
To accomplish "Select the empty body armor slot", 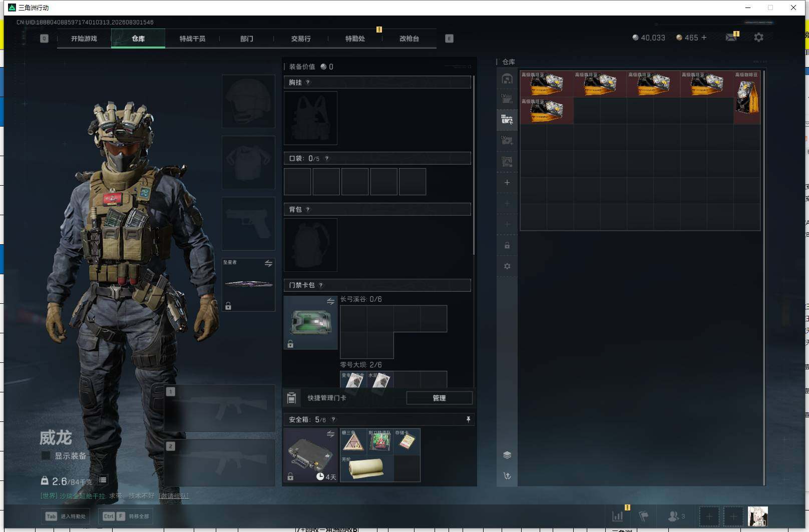I will 248,162.
